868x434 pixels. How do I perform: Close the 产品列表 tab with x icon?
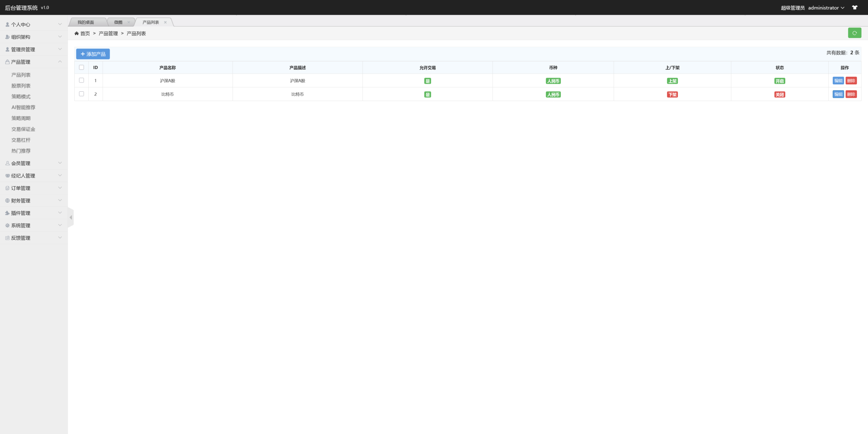tap(165, 22)
